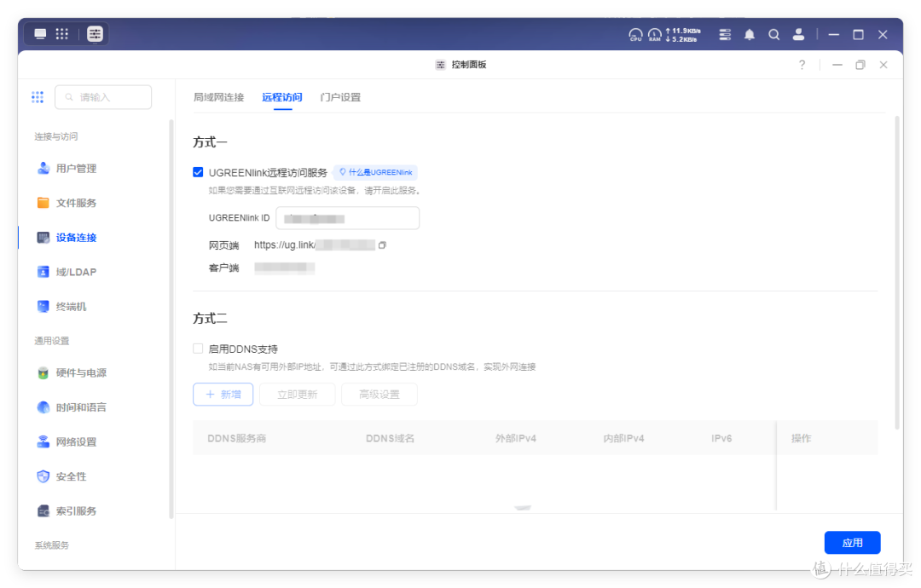This screenshot has height=588, width=921.
Task: Switch to 局域网连接 tab
Action: point(218,97)
